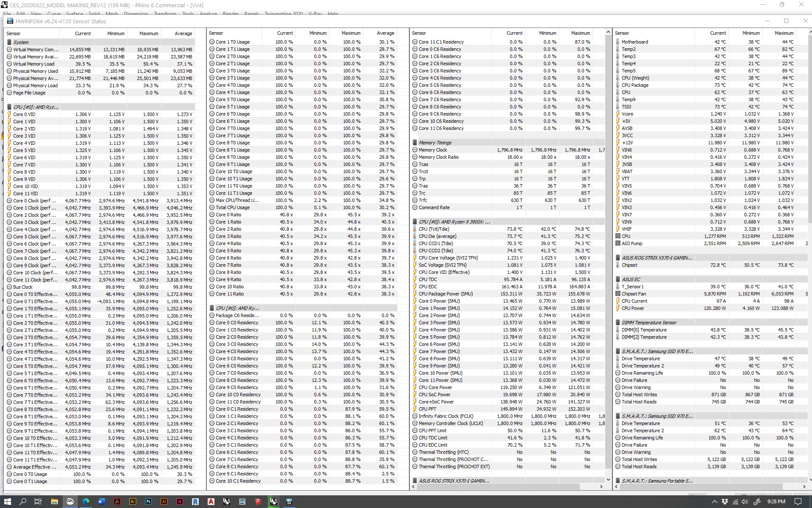Open the Render menu in Rhino
This screenshot has height=508, width=812.
230,14
